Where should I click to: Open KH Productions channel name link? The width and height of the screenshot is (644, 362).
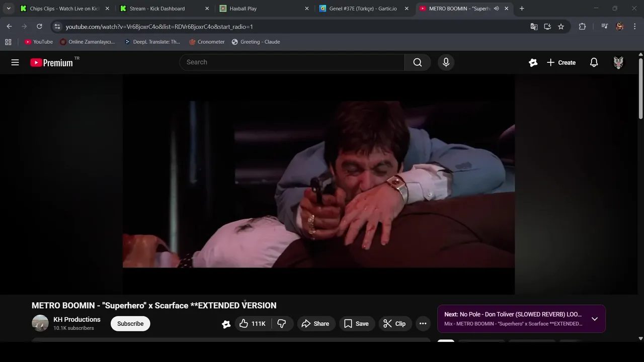77,319
